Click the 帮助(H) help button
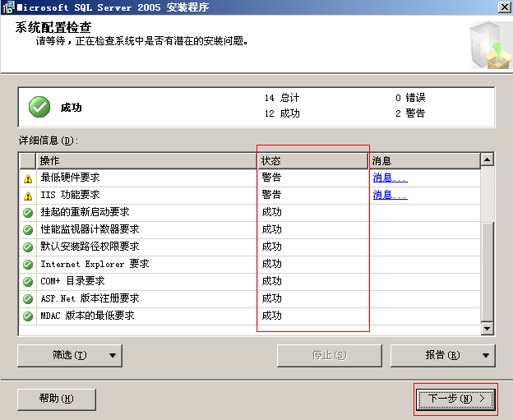Viewport: 513px width, 420px height. tap(57, 399)
